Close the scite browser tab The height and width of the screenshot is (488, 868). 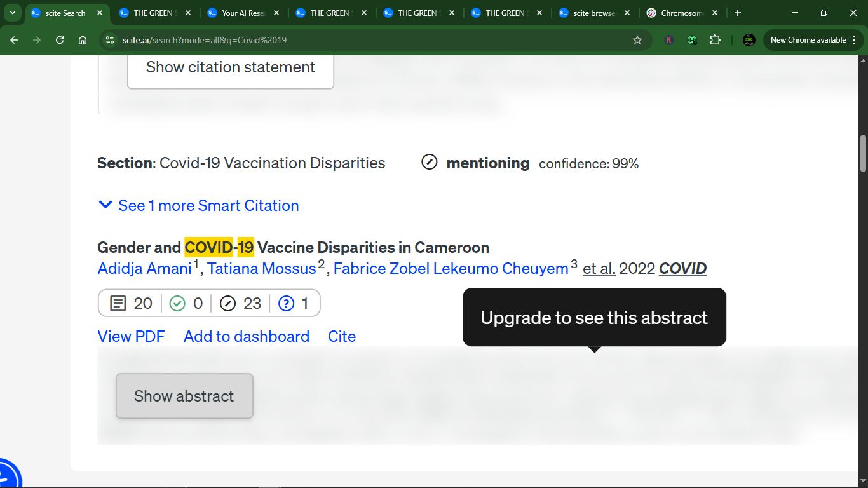coord(627,13)
